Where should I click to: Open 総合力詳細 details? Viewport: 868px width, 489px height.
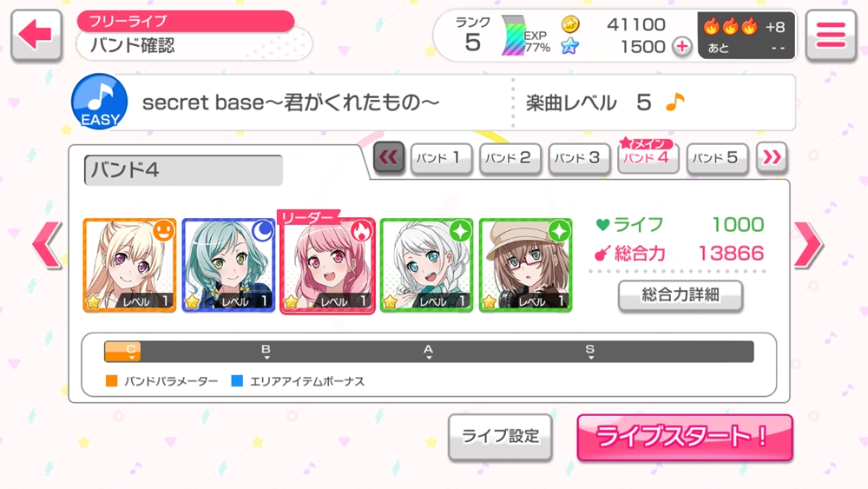(x=681, y=295)
